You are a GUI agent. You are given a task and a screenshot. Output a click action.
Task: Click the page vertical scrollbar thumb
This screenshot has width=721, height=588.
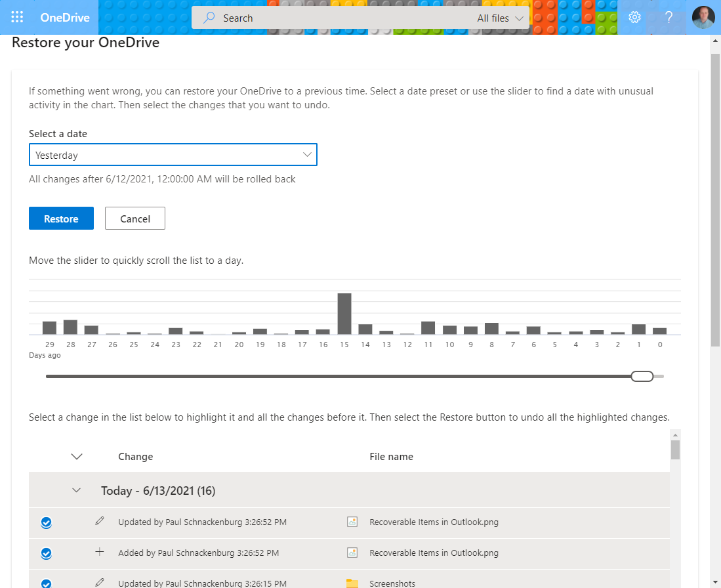(715, 199)
